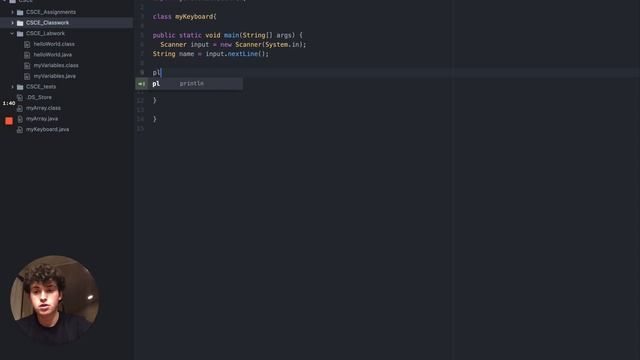Stop recording with the red square button

(9, 121)
